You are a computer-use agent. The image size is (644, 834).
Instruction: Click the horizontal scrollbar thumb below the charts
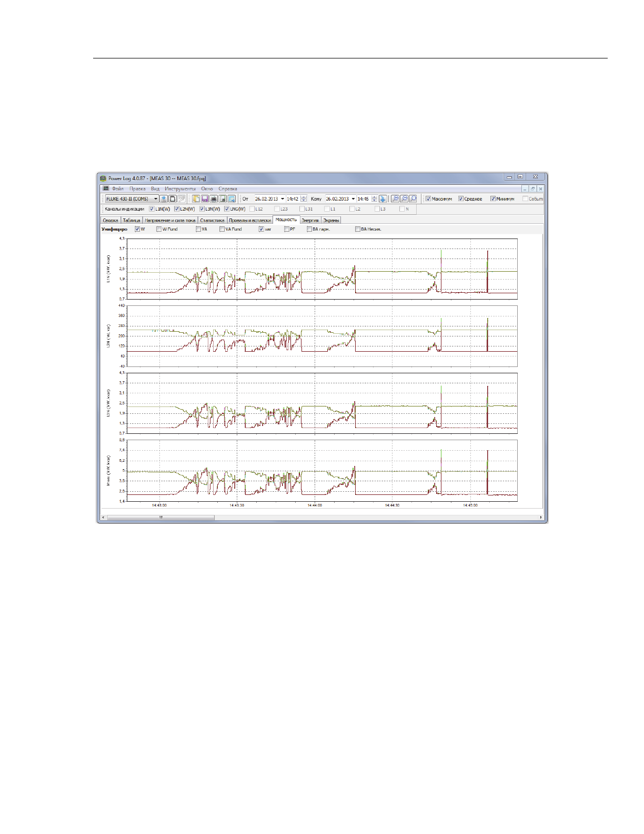(160, 518)
